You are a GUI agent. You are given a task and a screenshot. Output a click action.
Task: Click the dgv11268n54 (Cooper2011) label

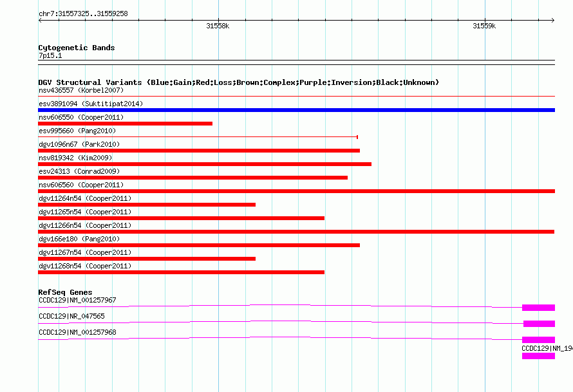click(85, 266)
